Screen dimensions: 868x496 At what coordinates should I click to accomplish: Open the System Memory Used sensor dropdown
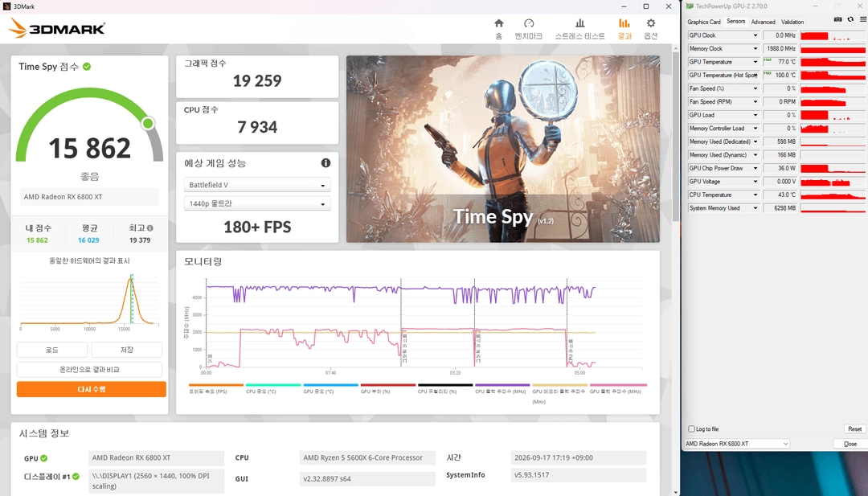tap(755, 208)
